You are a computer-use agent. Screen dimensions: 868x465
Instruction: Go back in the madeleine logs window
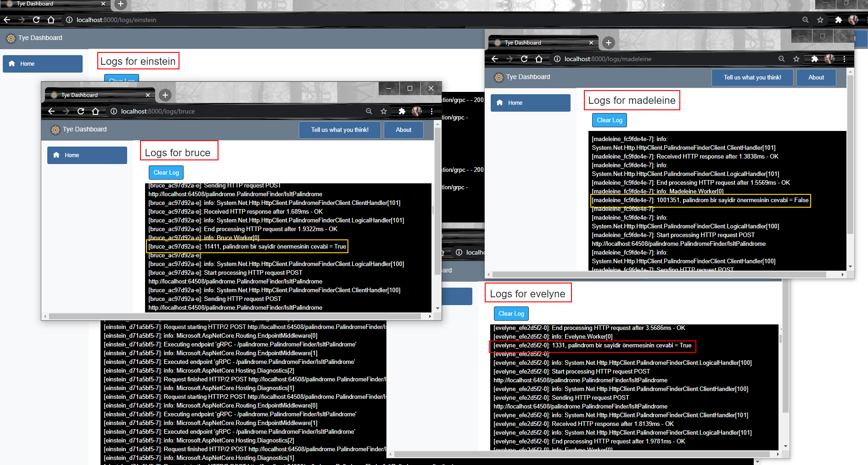[495, 59]
